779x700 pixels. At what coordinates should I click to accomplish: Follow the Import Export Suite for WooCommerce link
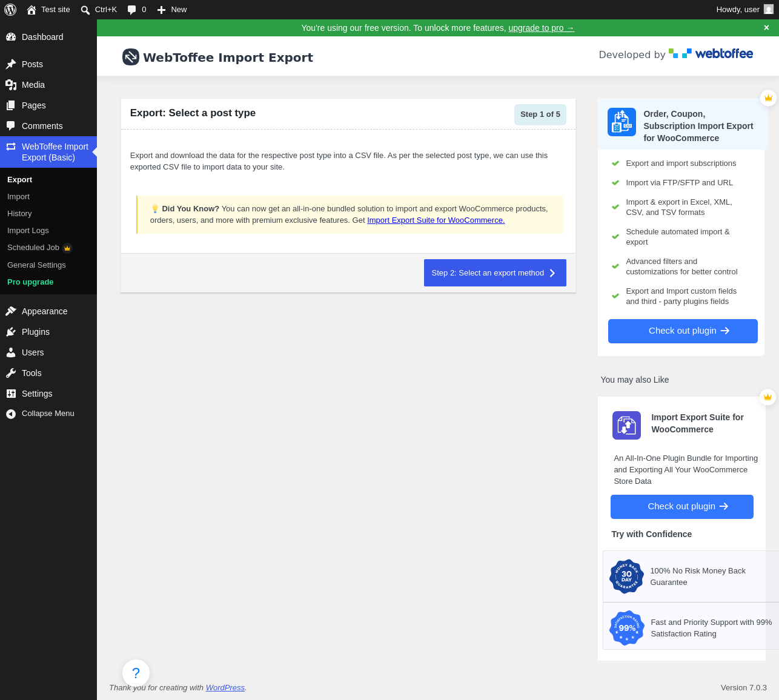coord(436,220)
